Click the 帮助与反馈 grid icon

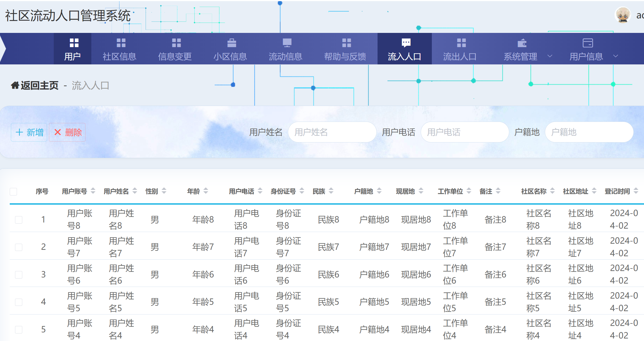coord(347,43)
